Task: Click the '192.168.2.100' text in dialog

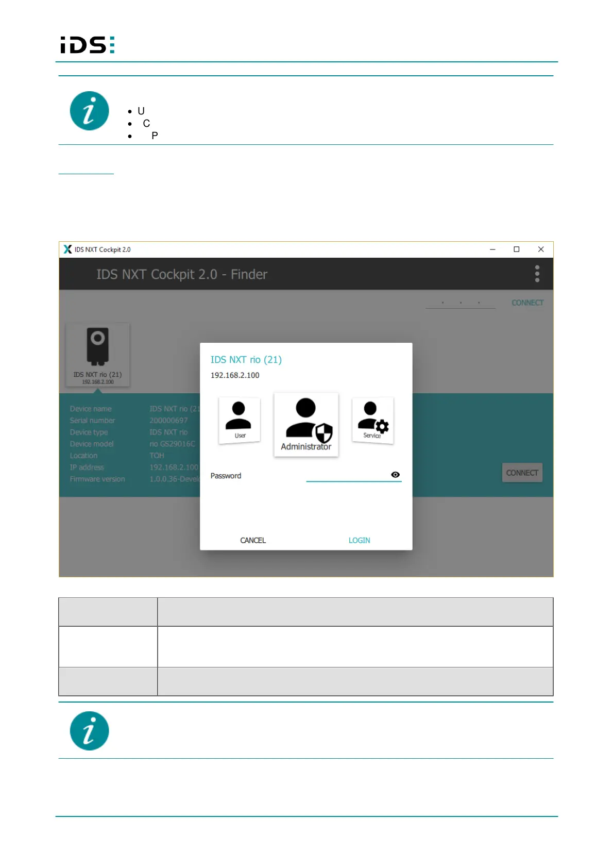Action: tap(235, 375)
